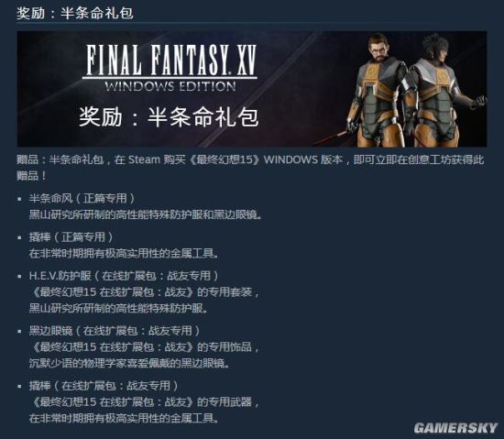Click description text 沉默少语的物理学家喜爱佩戴的黑边眼镜
The image size is (504, 439).
coord(129,364)
